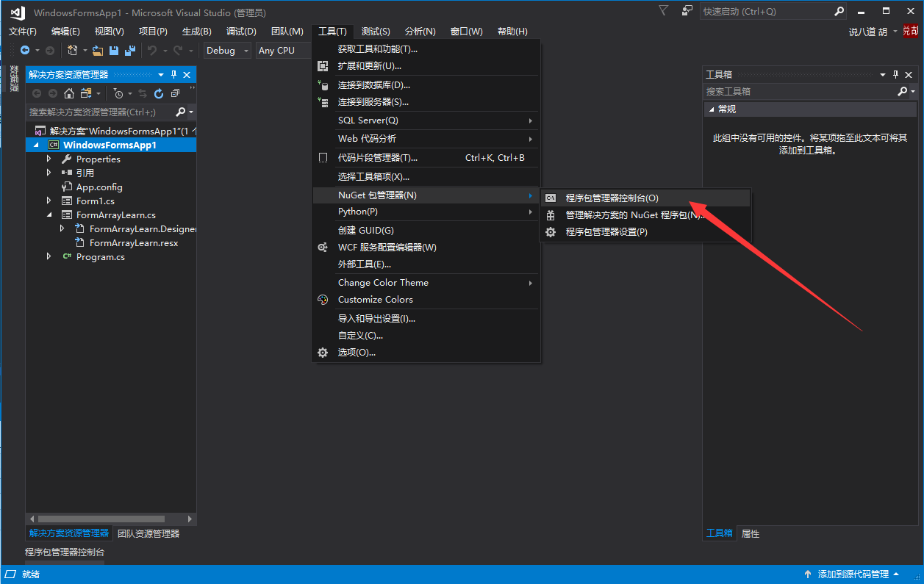Click the feedback icon in title bar
Viewport: 924px width, 584px height.
pyautogui.click(x=687, y=11)
